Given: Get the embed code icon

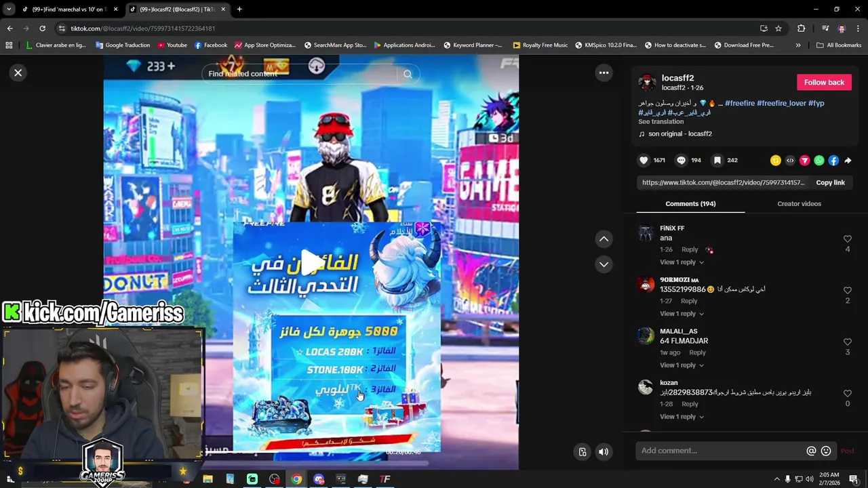Looking at the screenshot, I should 790,161.
